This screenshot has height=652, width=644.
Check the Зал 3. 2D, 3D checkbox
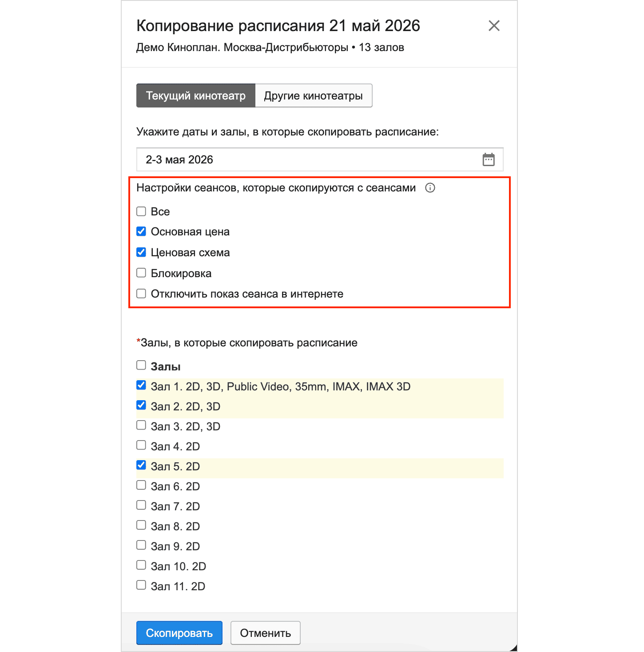click(x=141, y=425)
